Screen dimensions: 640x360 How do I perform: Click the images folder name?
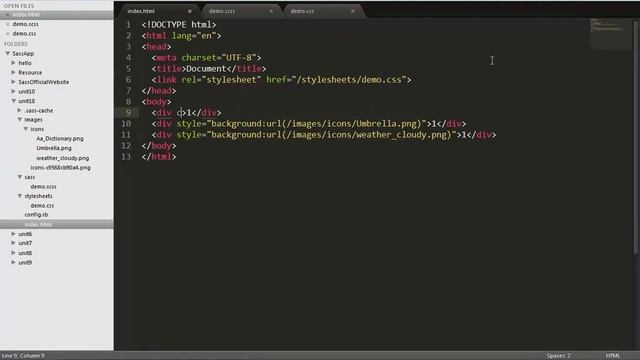point(33,120)
